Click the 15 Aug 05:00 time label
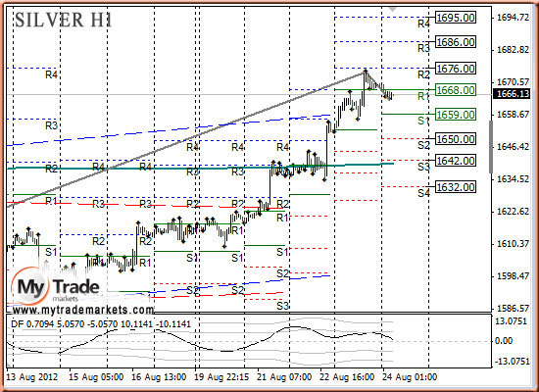The width and height of the screenshot is (539, 392). [96, 377]
